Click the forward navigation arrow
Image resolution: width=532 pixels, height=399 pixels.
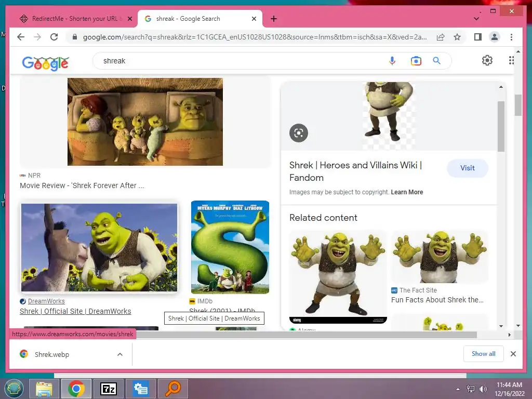(x=37, y=37)
